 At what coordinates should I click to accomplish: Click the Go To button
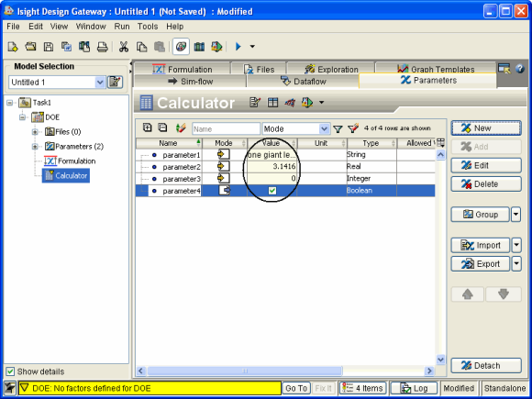click(x=296, y=388)
